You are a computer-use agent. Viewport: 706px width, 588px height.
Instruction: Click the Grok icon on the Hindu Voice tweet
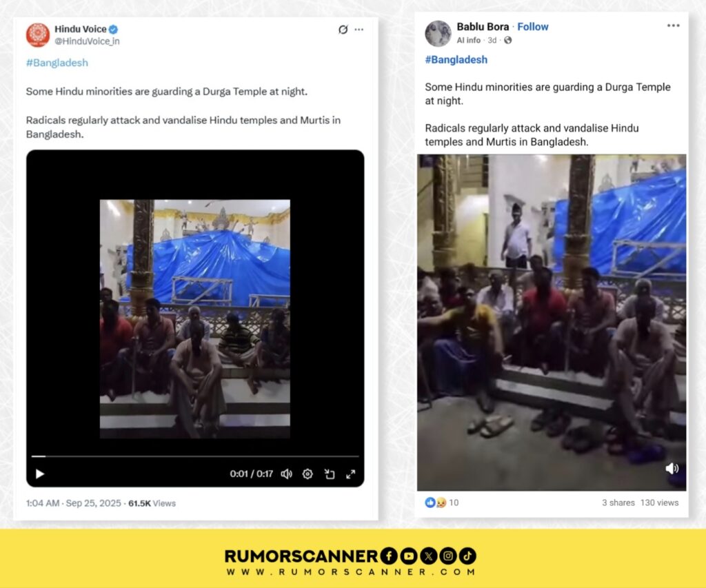(343, 30)
